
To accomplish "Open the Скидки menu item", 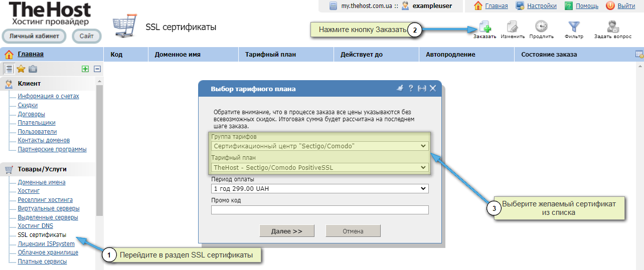I will (28, 105).
